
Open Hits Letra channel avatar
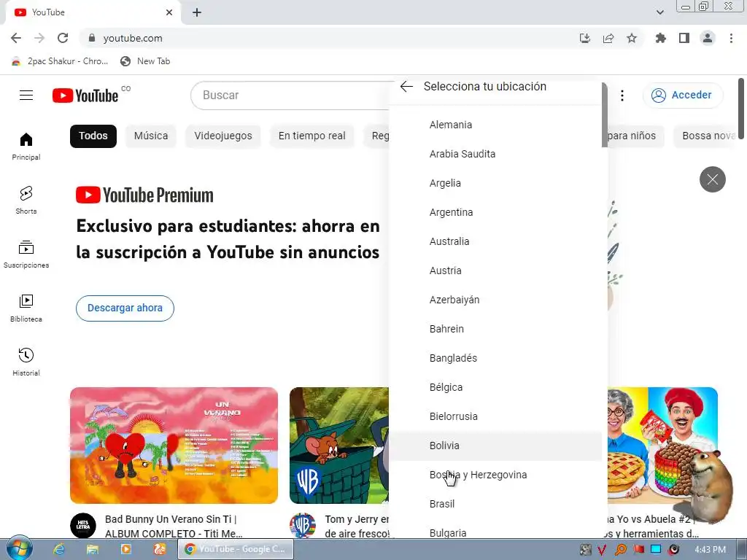[83, 526]
